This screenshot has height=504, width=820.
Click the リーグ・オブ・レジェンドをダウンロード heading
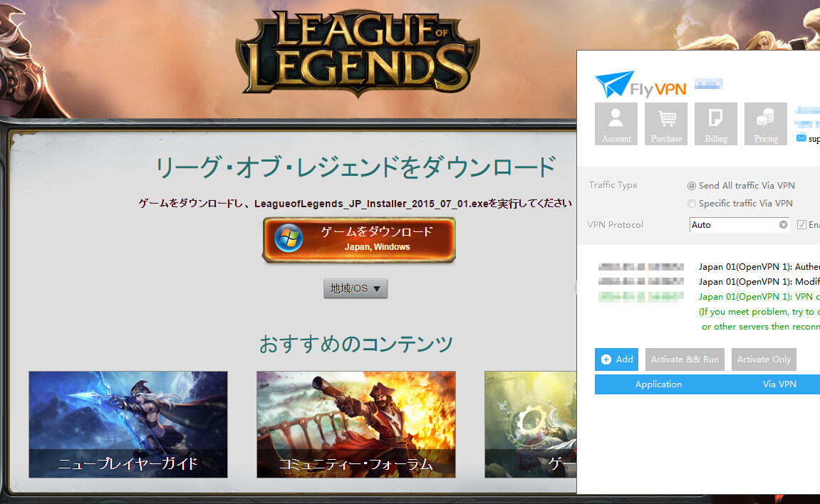(355, 167)
